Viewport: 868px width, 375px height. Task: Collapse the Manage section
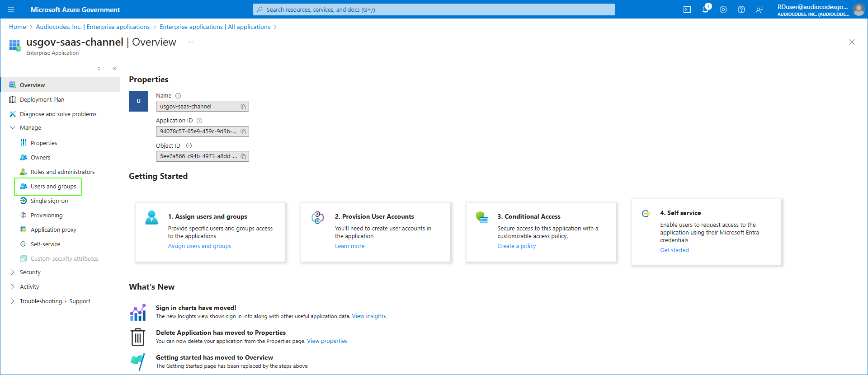[13, 128]
